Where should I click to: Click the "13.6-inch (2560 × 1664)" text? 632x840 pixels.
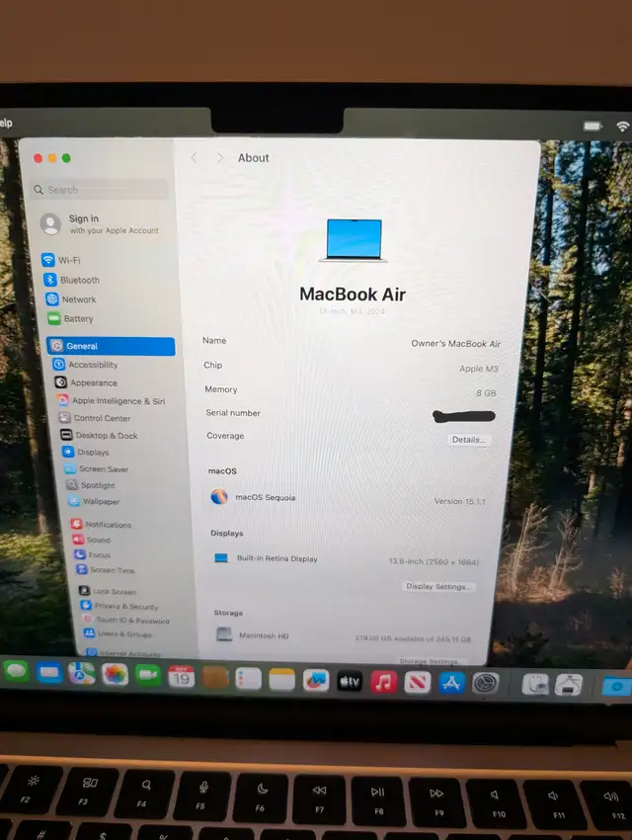[x=434, y=561]
